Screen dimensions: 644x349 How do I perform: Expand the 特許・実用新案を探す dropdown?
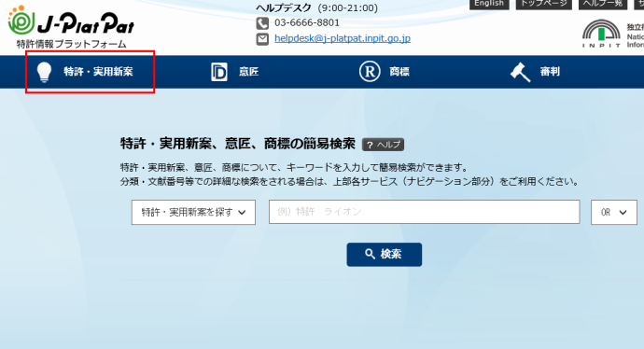[193, 212]
